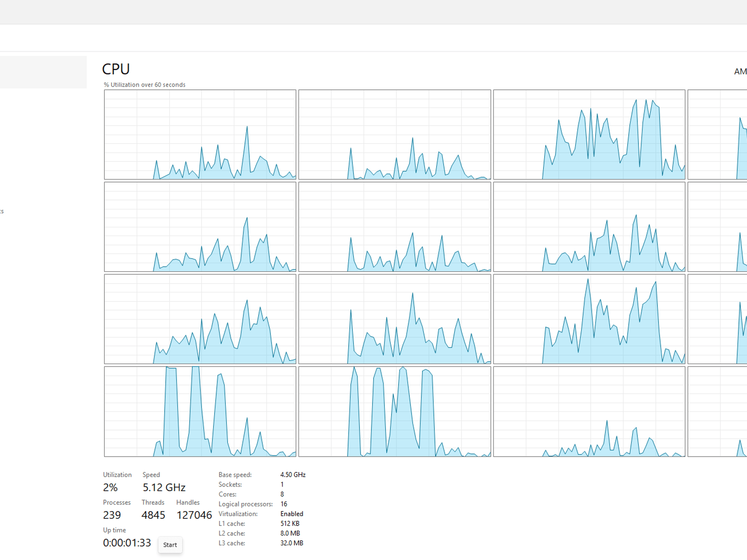Image resolution: width=747 pixels, height=560 pixels.
Task: Choose the third-row, first-column core graph
Action: pos(200,319)
